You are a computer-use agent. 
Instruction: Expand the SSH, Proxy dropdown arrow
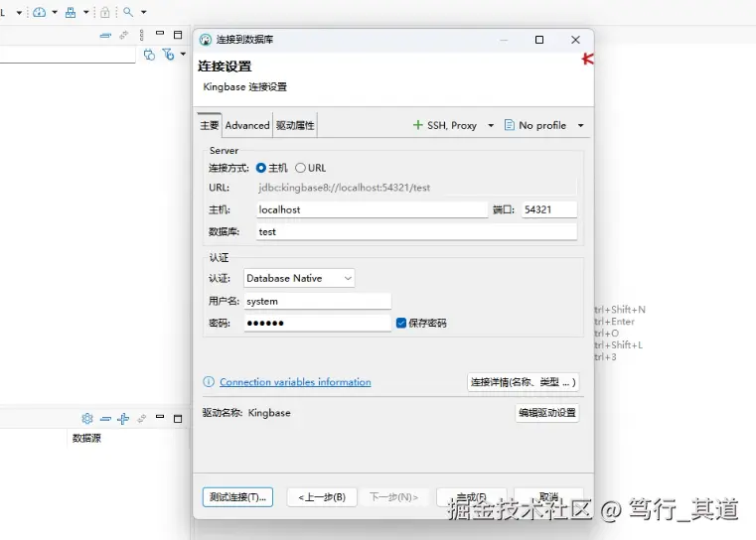[x=491, y=125]
